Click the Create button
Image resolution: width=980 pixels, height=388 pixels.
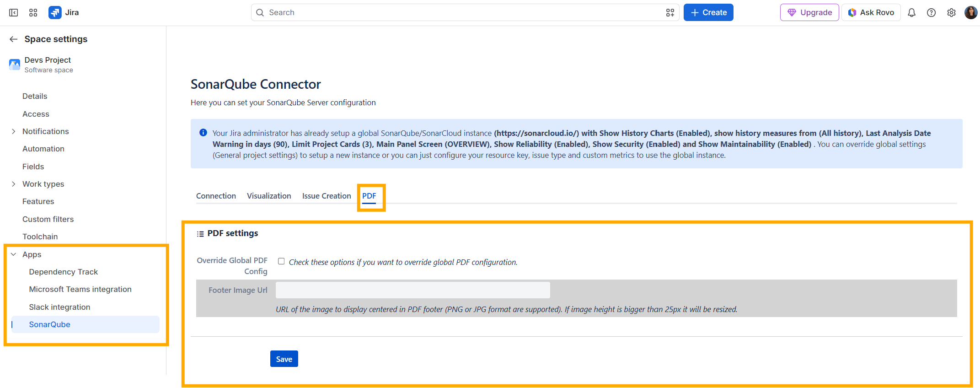click(708, 13)
